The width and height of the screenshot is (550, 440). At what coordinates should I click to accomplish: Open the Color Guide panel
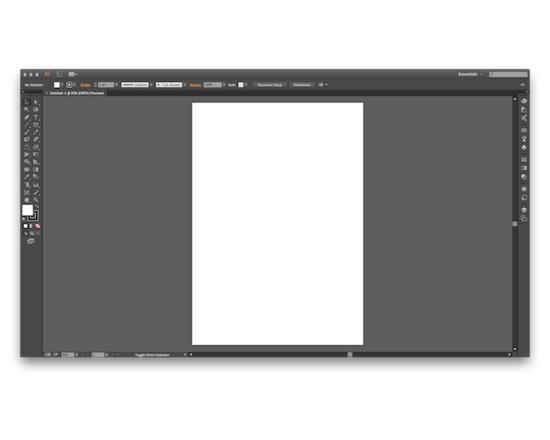pos(524,109)
